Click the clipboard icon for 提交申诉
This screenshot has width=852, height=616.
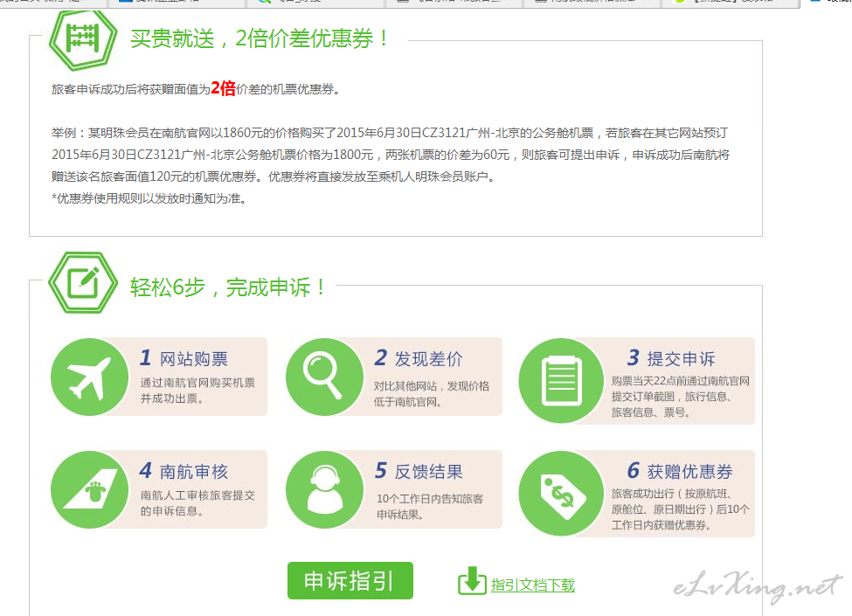pyautogui.click(x=561, y=381)
